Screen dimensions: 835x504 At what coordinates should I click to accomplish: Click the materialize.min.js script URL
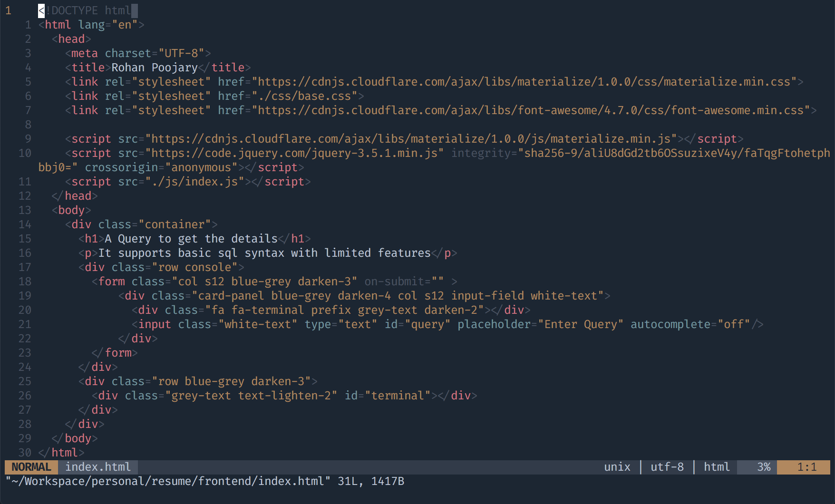[411, 139]
